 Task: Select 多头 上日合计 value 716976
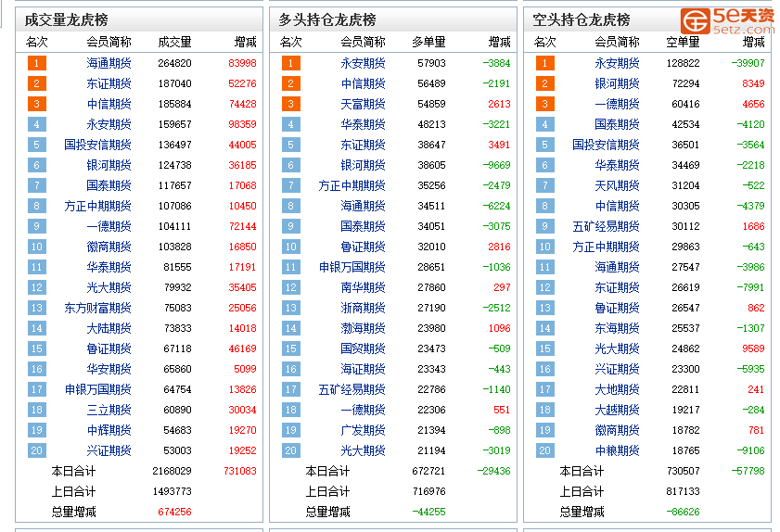pos(428,491)
